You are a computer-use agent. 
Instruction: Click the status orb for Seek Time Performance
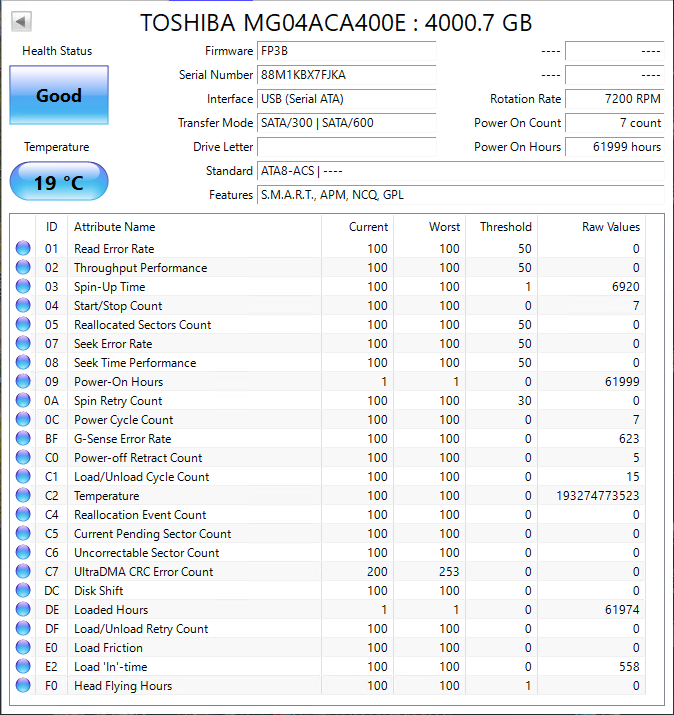tap(23, 363)
